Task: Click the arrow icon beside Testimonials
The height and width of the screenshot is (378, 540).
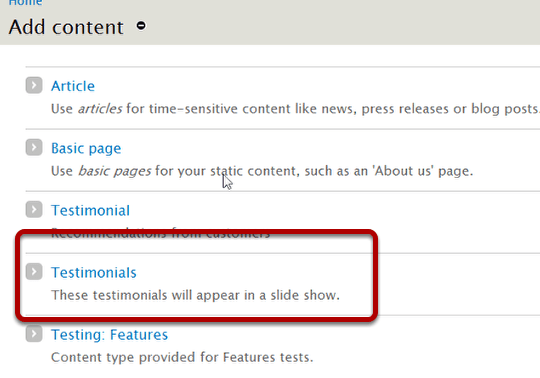Action: point(34,272)
